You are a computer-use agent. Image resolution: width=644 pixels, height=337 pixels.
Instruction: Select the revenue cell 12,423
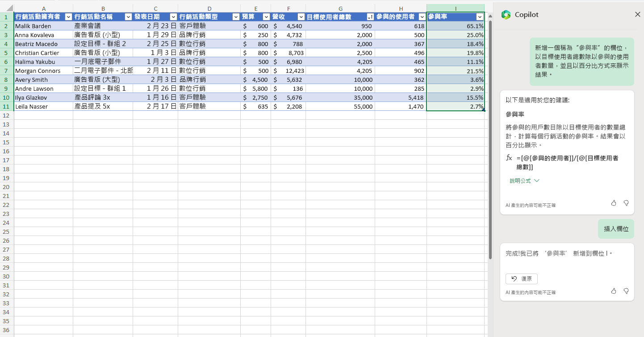pyautogui.click(x=288, y=71)
